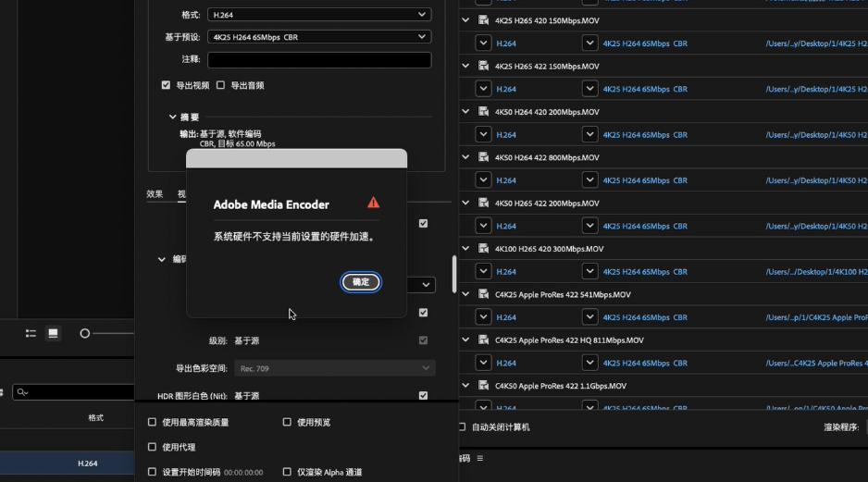Click output path under 4K100 H265 420 300Mbps.MOV
The height and width of the screenshot is (482, 868).
pos(816,272)
